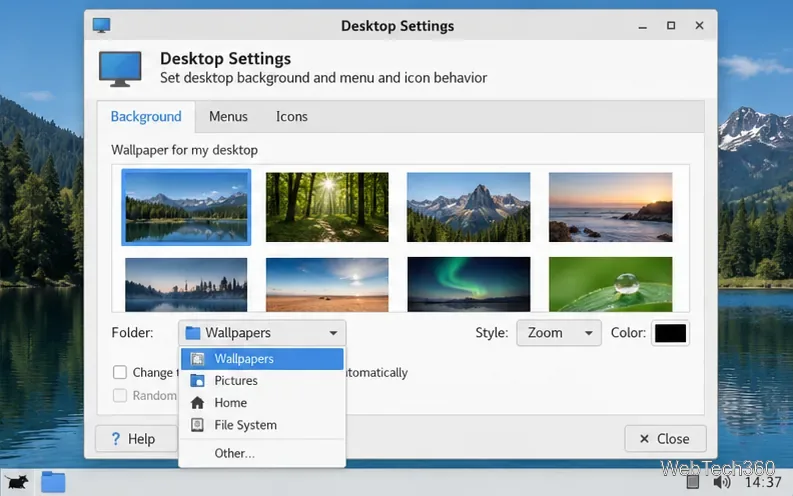Select the sunset seashore wallpaper

[x=610, y=207]
